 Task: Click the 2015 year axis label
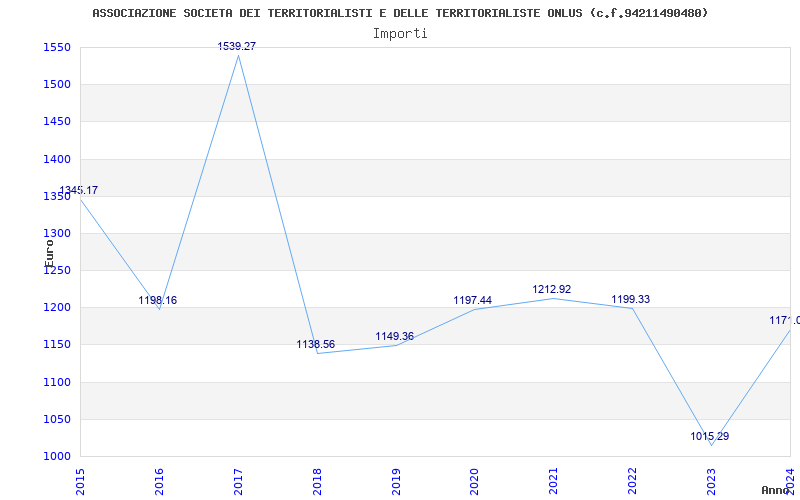click(x=80, y=481)
